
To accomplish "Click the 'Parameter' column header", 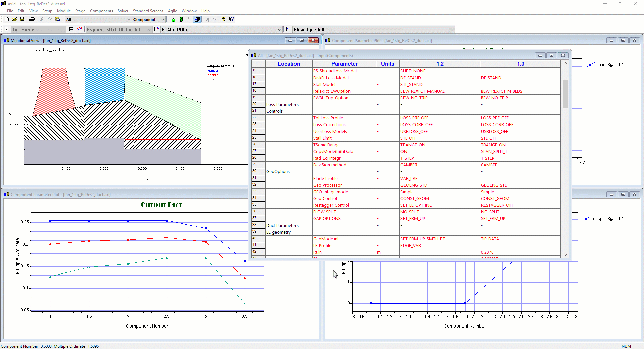I will [x=344, y=64].
